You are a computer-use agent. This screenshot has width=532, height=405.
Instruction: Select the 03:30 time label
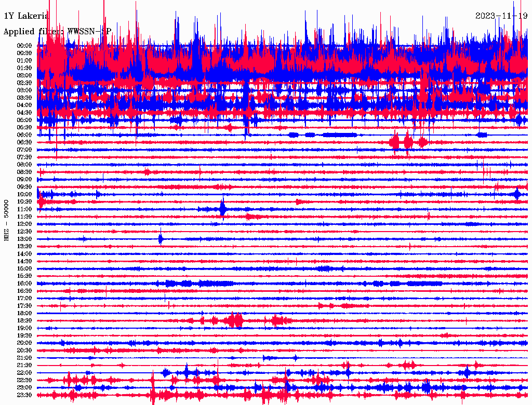(x=24, y=98)
